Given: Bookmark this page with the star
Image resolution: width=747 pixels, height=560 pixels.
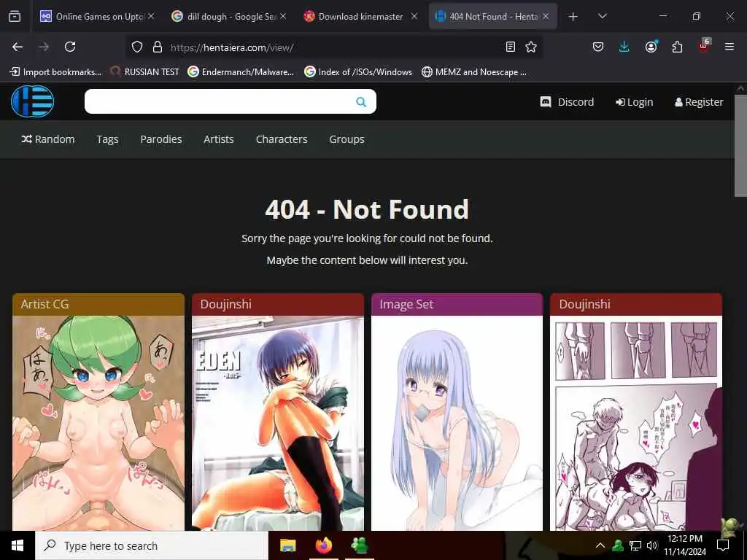Looking at the screenshot, I should coord(531,47).
